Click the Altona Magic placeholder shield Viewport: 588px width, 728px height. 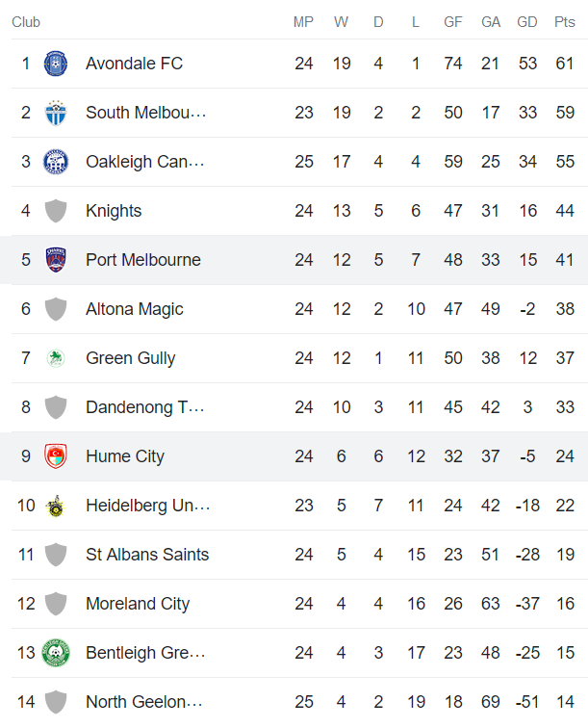pos(56,310)
